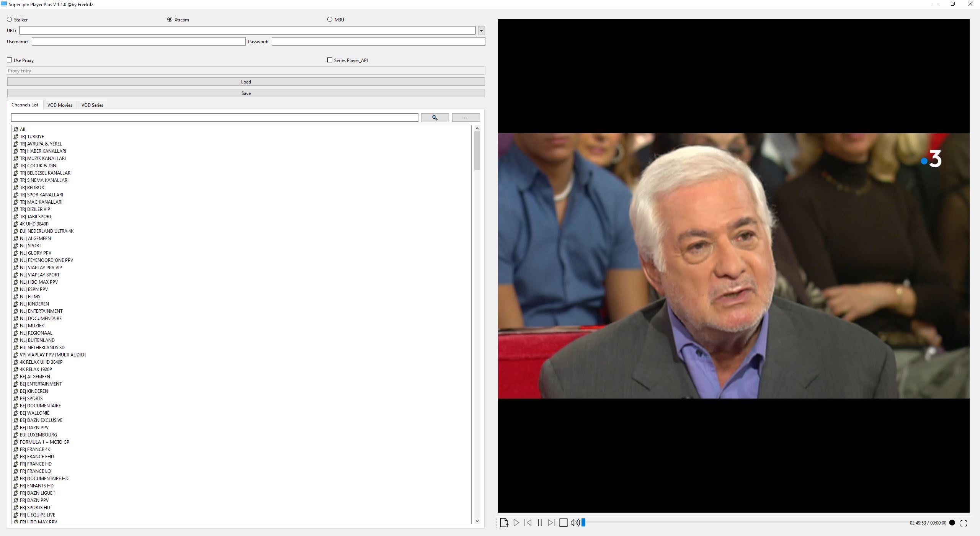Click the open file icon in player controls
This screenshot has height=536, width=980.
coord(504,523)
